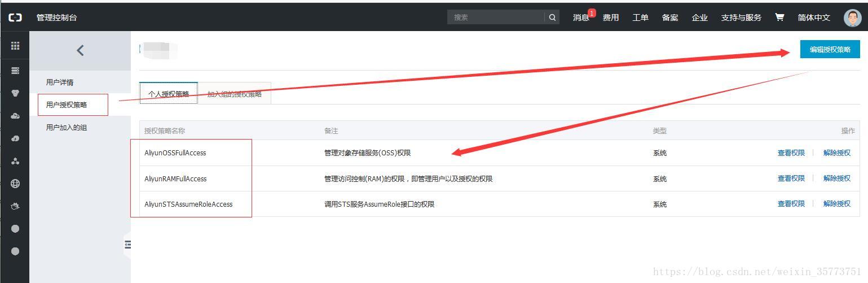
Task: Click AliyunRAMFullAccess policy name
Action: [175, 178]
